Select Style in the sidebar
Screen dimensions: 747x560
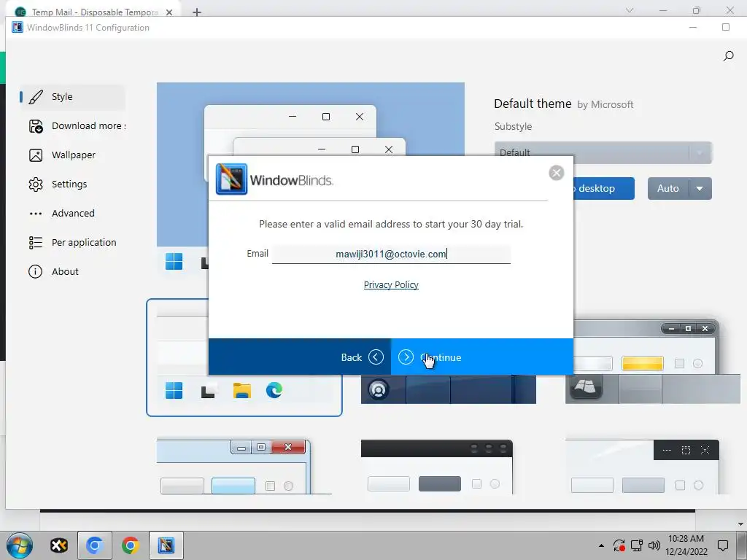pyautogui.click(x=72, y=97)
